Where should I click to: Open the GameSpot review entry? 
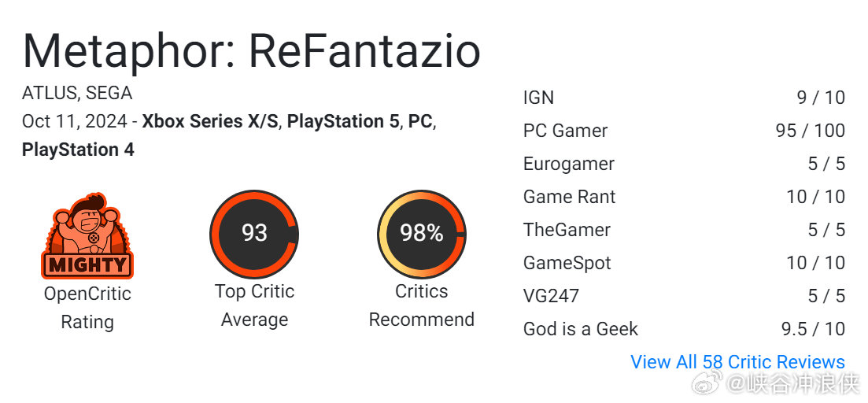(684, 263)
